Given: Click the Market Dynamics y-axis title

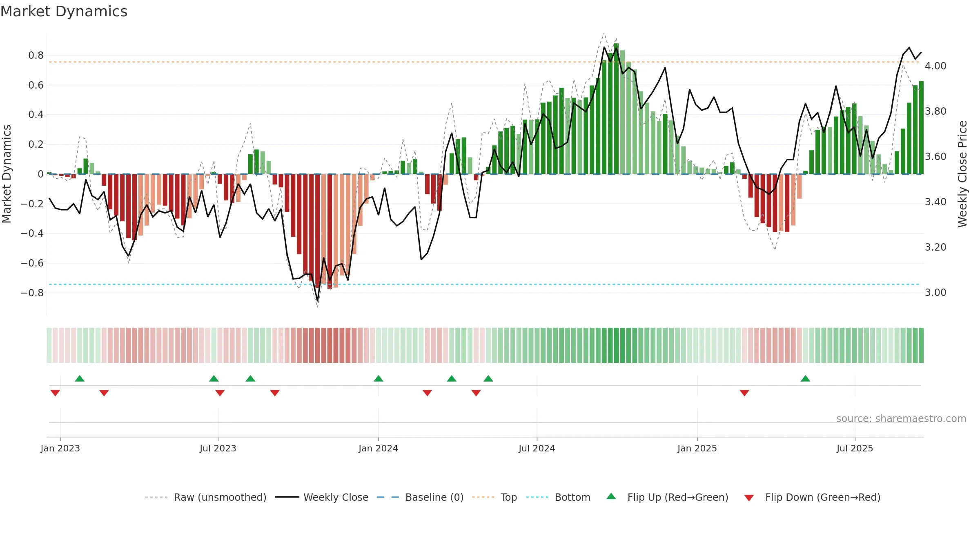Looking at the screenshot, I should coord(7,174).
